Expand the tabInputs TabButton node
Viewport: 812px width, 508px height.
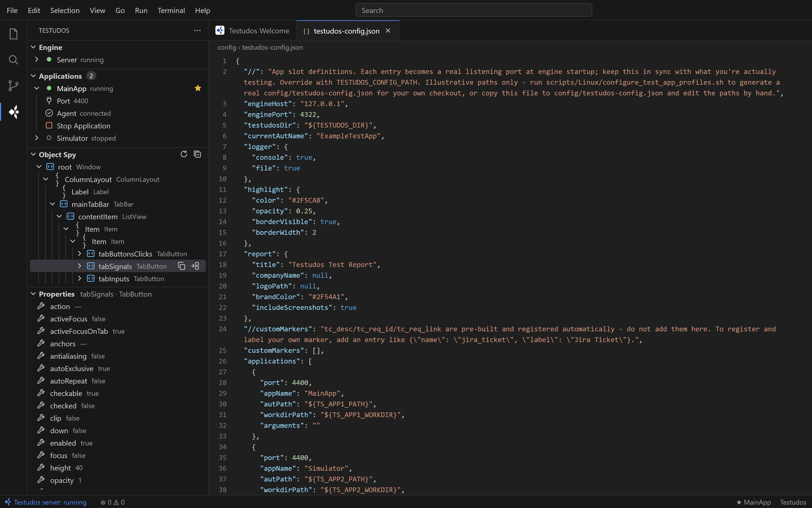point(80,279)
